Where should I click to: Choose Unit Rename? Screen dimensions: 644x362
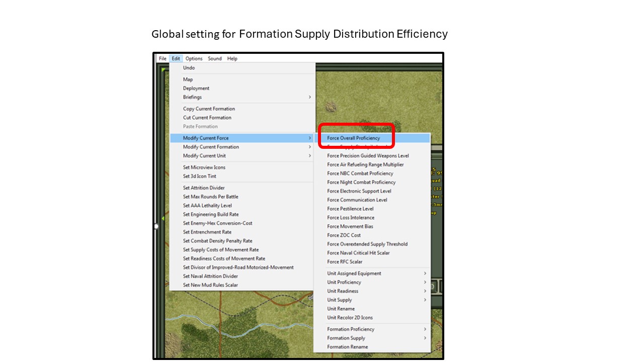click(372, 309)
